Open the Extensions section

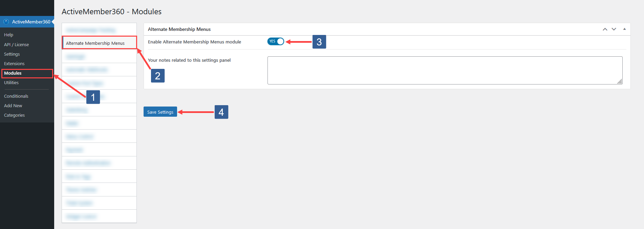tap(14, 63)
